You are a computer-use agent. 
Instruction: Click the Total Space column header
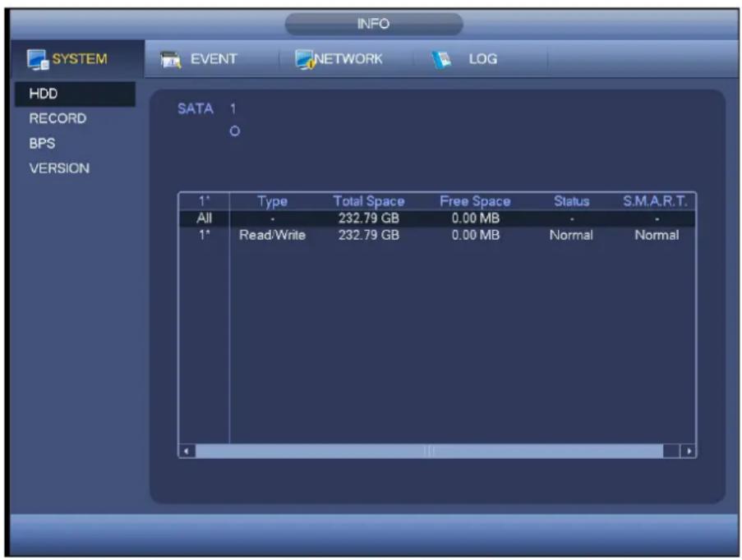pos(369,201)
